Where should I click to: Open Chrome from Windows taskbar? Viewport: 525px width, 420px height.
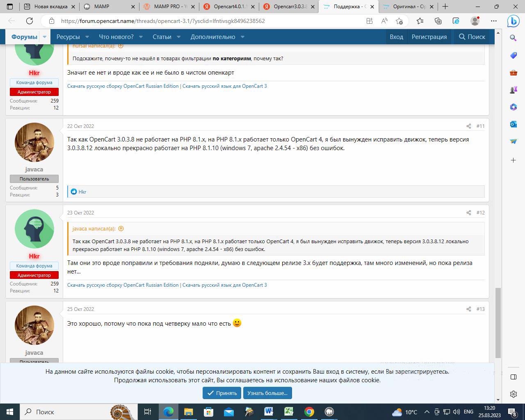pyautogui.click(x=309, y=412)
